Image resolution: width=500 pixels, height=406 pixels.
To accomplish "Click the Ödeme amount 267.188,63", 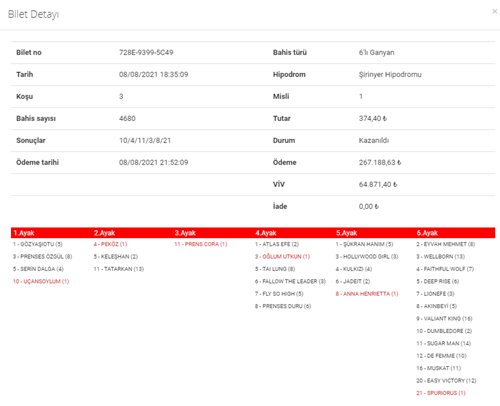I will (380, 162).
